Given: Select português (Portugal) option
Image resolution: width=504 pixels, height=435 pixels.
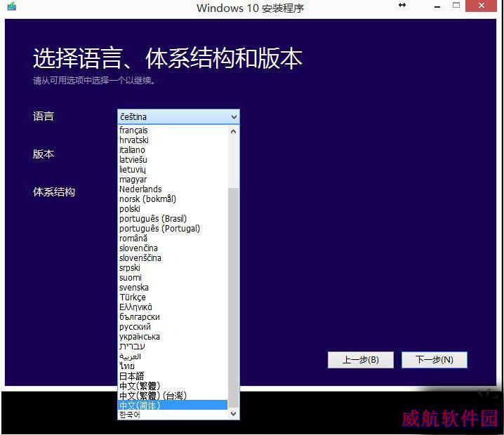Looking at the screenshot, I should [173, 229].
